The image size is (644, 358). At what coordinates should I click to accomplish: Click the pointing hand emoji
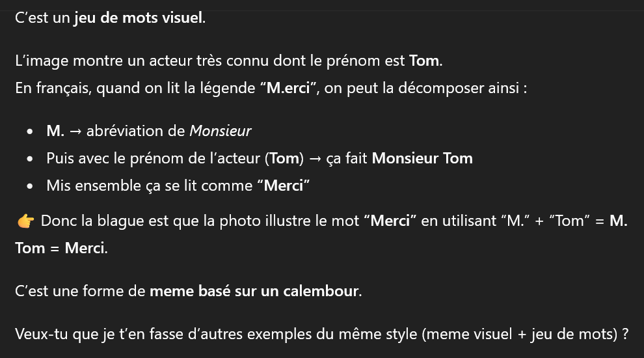click(x=25, y=221)
